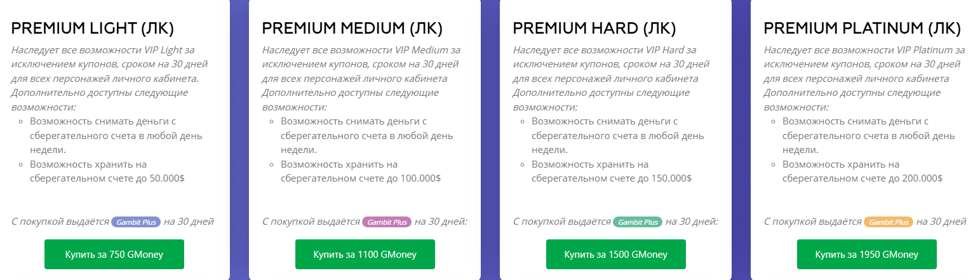Select the PREMIUM MEDIUM (ЛК) title
The image size is (980, 280).
[x=352, y=29]
